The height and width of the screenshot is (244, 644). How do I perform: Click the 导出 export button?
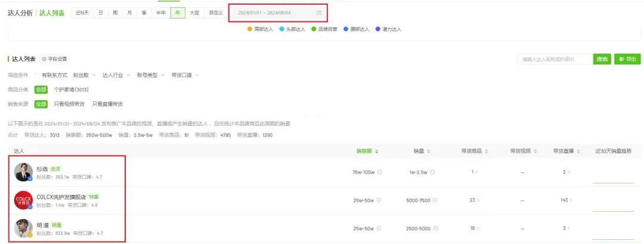pyautogui.click(x=627, y=59)
